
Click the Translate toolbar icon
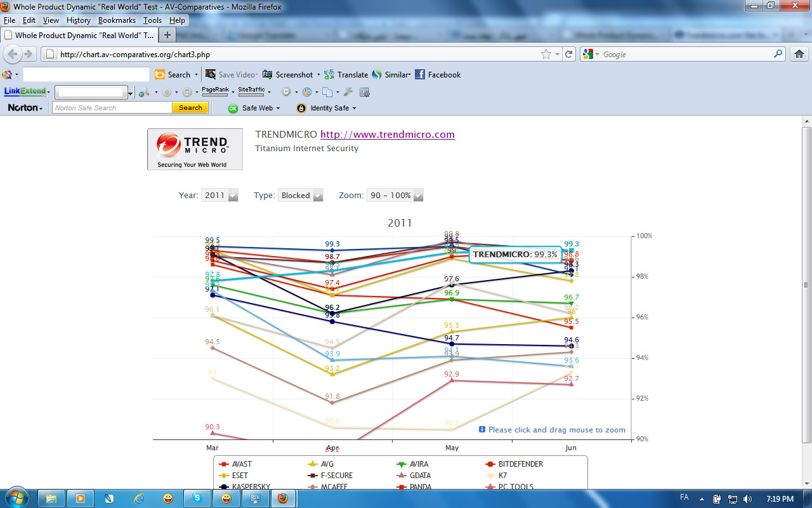[329, 74]
